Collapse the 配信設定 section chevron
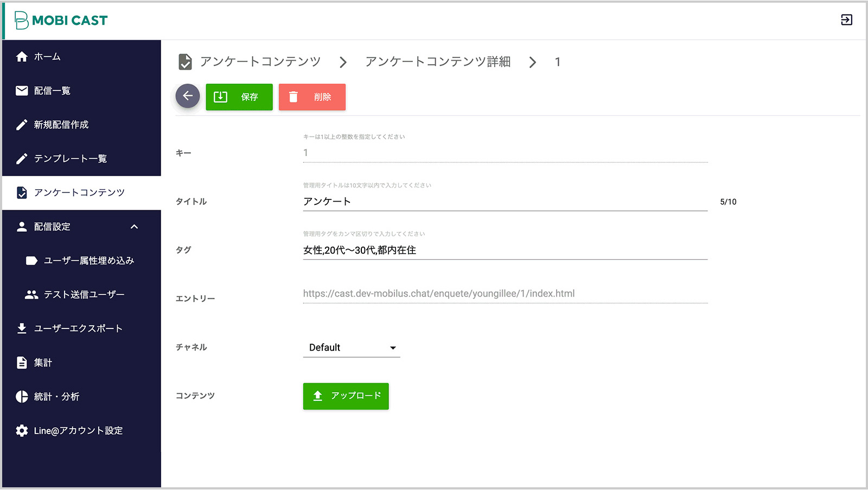The width and height of the screenshot is (868, 490). (x=135, y=227)
